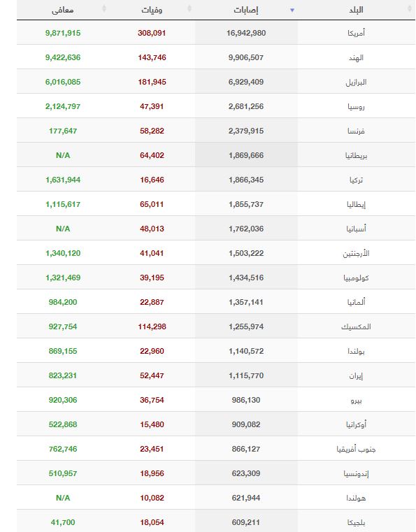Click the sort icon next to وفيات header
This screenshot has width=416, height=532.
[x=189, y=9]
